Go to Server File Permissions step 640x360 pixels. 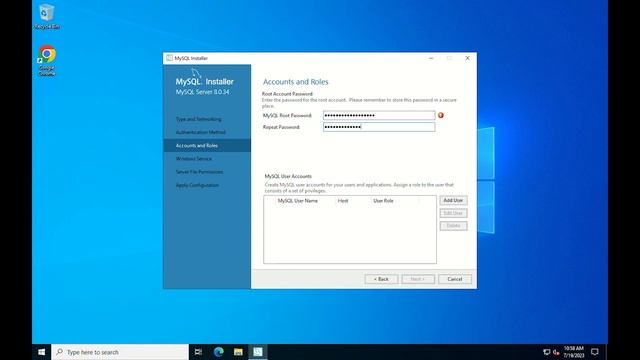pos(199,172)
